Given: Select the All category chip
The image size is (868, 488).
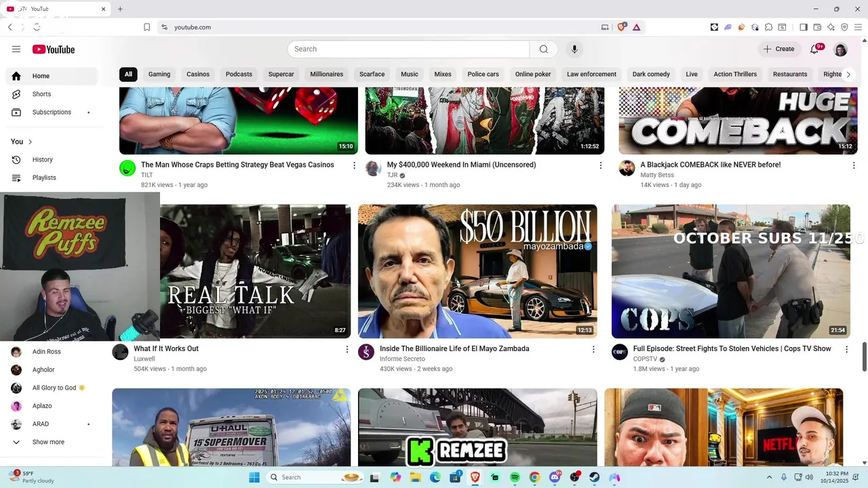Looking at the screenshot, I should coord(128,75).
